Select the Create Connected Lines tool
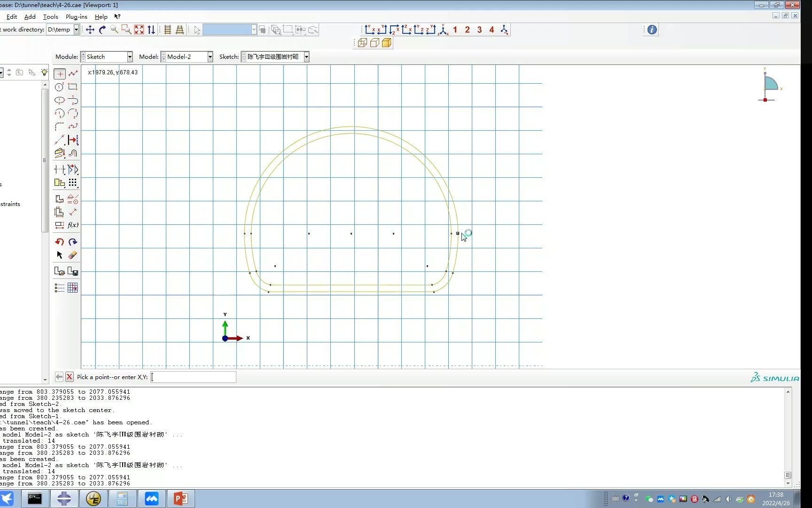The height and width of the screenshot is (508, 812). coord(73,74)
